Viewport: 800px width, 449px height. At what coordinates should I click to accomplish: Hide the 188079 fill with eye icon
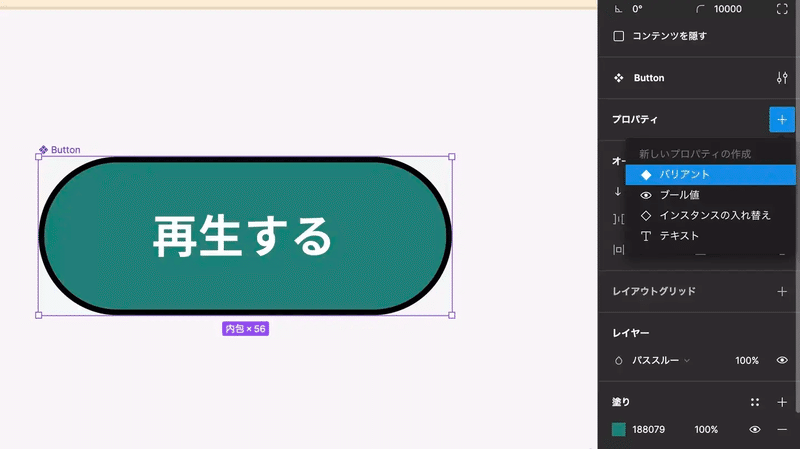tap(755, 430)
